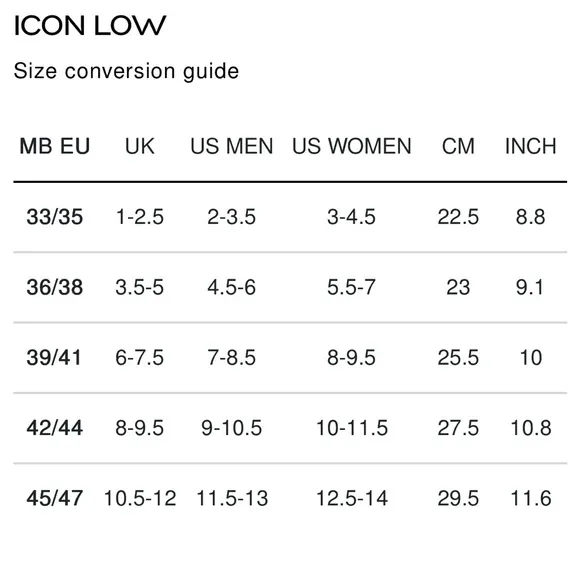This screenshot has height=580, width=580.
Task: Select the INCH column header
Action: 531,146
